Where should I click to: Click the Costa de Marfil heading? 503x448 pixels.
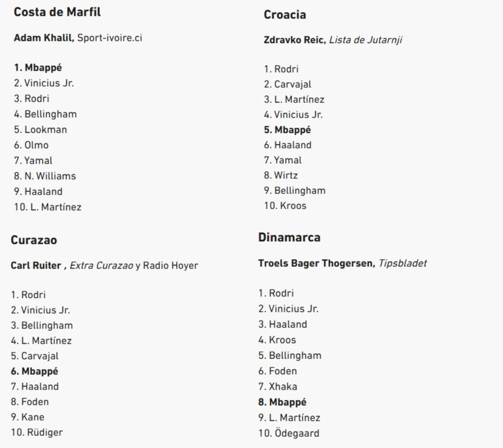(57, 12)
